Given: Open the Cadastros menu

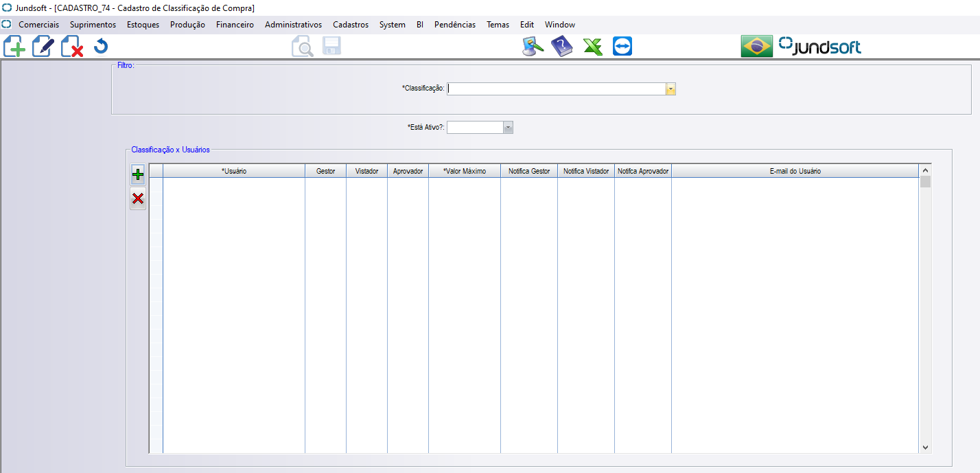Looking at the screenshot, I should [351, 25].
